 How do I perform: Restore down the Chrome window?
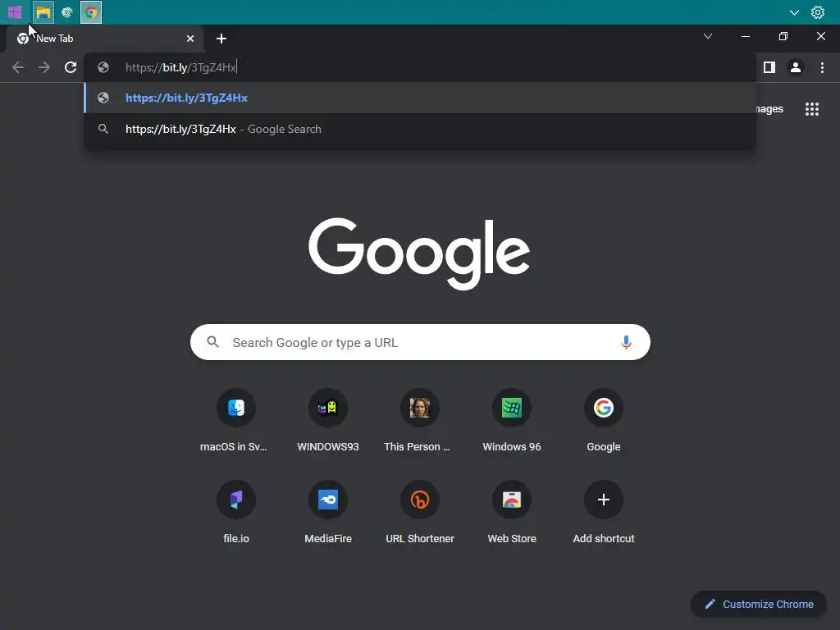(783, 36)
